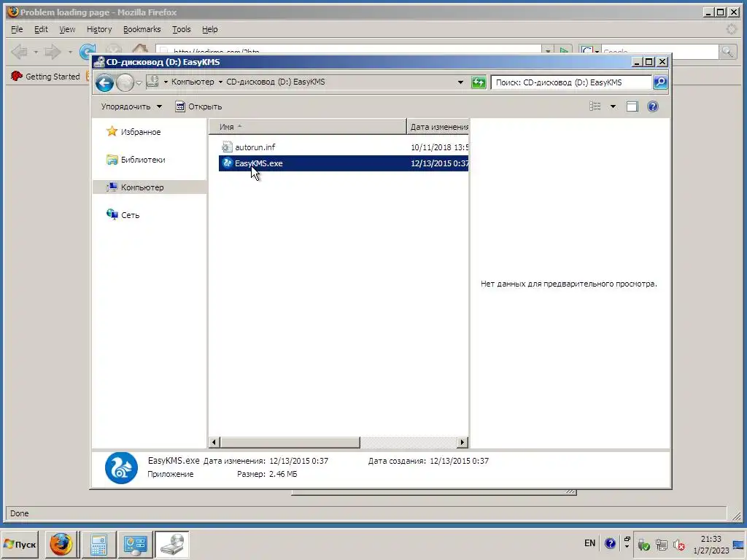Select Сеть in the navigation pane
The width and height of the screenshot is (747, 560).
(123, 215)
